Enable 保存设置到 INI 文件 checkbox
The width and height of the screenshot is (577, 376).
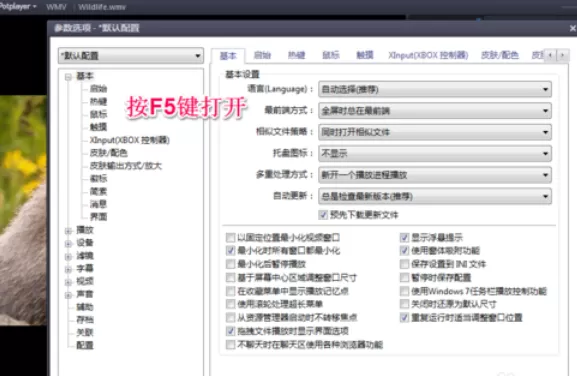[404, 264]
